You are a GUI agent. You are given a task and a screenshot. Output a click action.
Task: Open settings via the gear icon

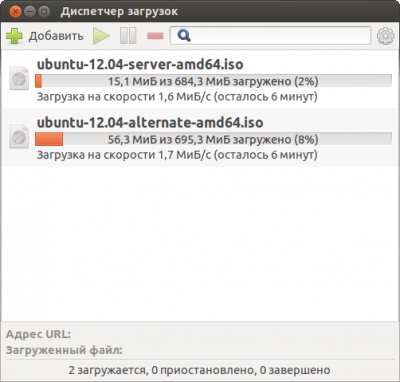pyautogui.click(x=386, y=36)
